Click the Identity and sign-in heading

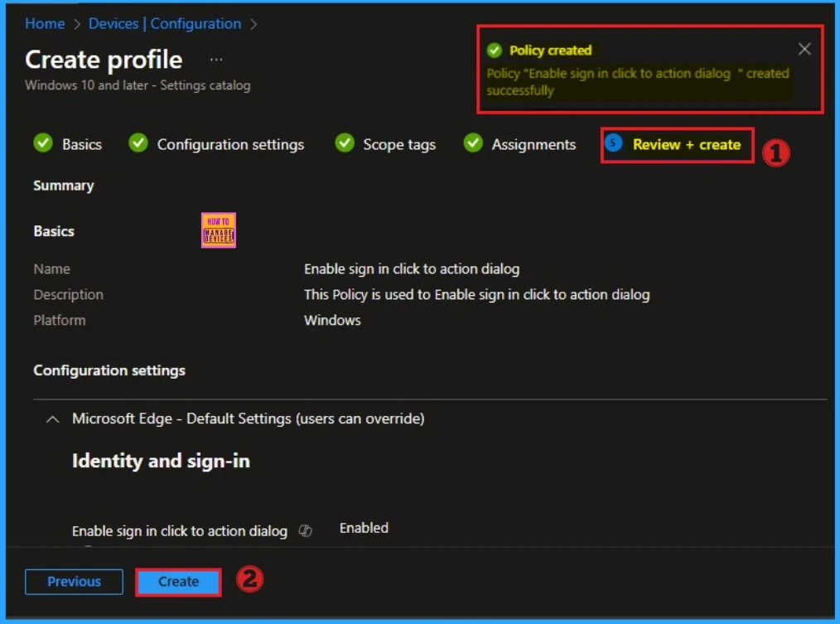[161, 461]
